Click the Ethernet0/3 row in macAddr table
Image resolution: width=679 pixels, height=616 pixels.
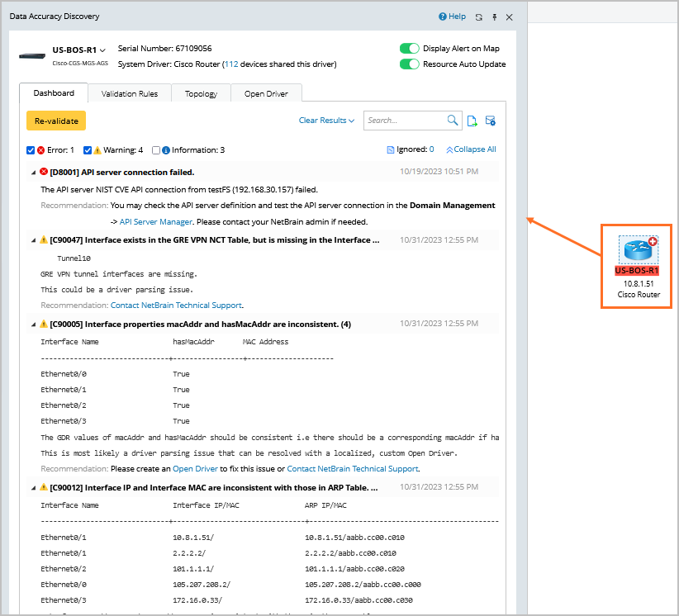click(115, 421)
